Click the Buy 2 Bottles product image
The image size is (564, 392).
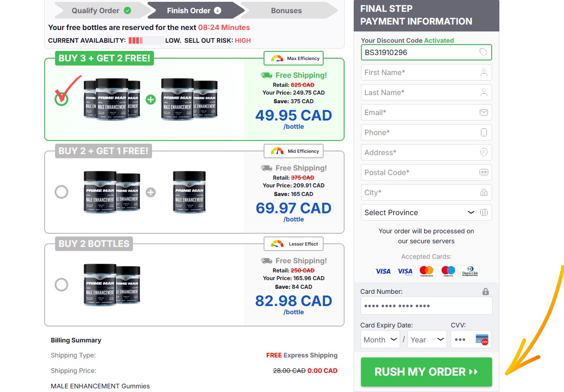[x=112, y=285]
